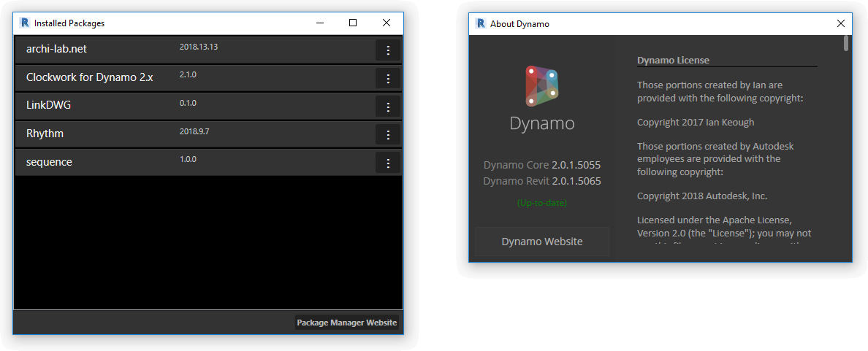
Task: Select the Clockwork for Dynamo 2.x package name
Action: (x=90, y=77)
